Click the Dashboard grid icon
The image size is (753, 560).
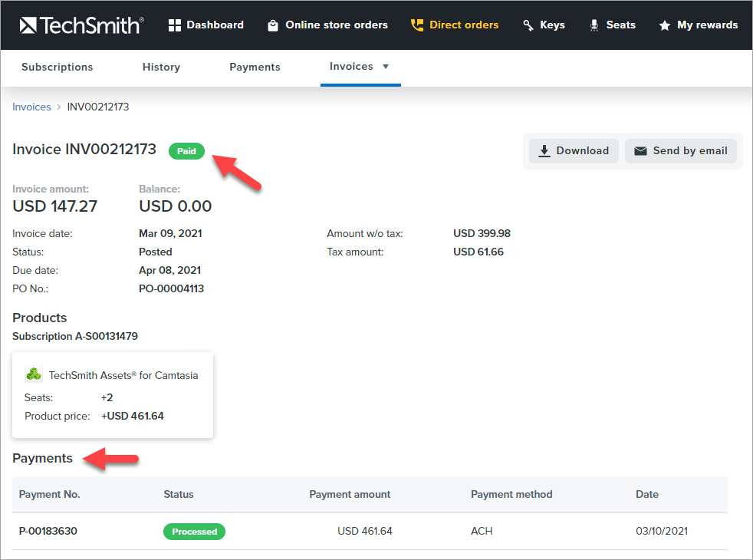pos(174,25)
